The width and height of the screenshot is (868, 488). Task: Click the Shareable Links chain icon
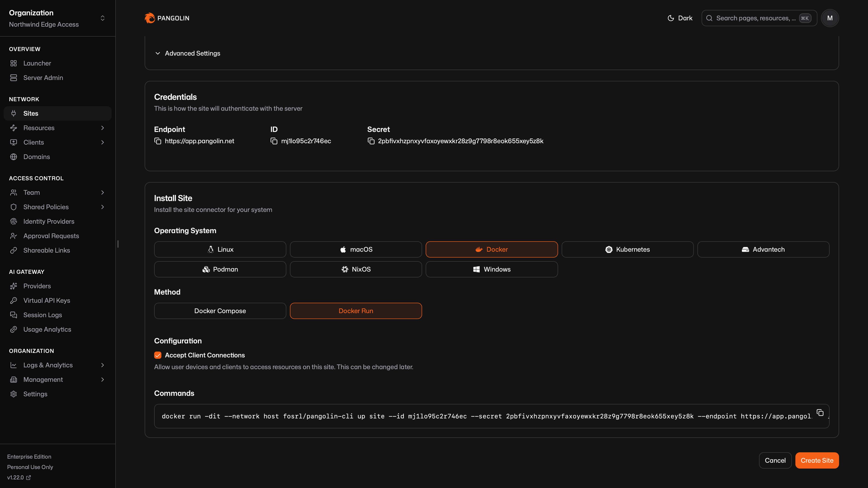pos(14,251)
